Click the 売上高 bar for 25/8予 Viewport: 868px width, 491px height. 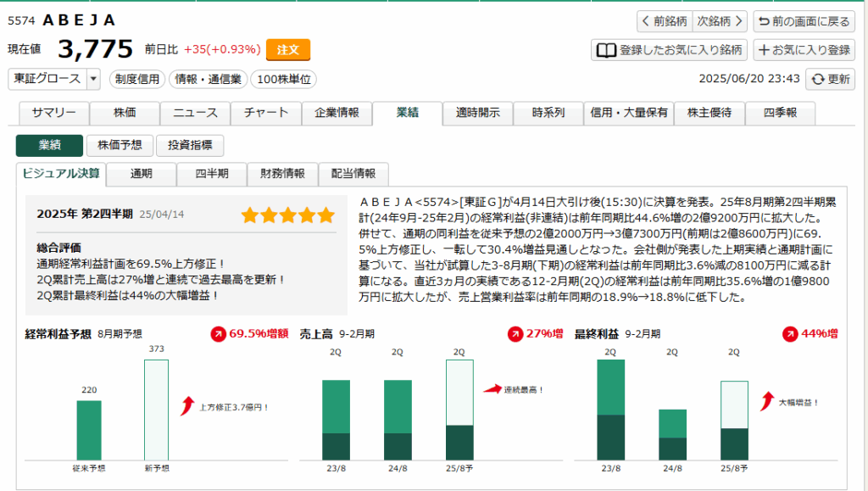460,410
